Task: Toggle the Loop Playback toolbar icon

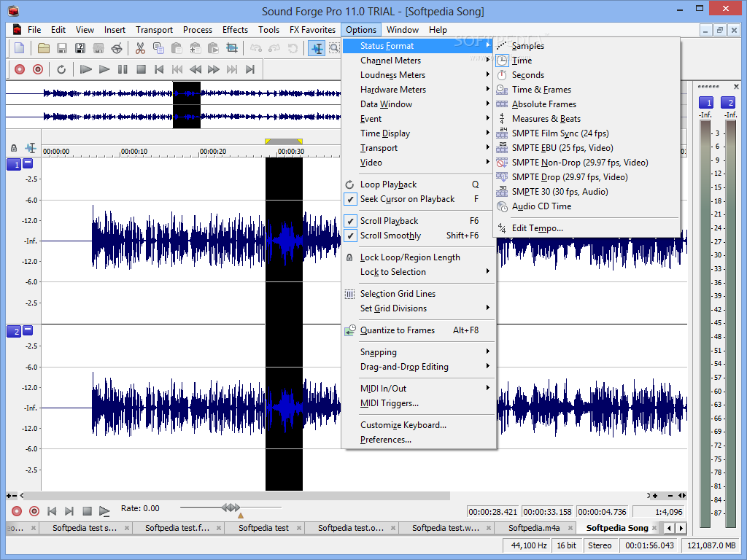Action: pos(61,69)
